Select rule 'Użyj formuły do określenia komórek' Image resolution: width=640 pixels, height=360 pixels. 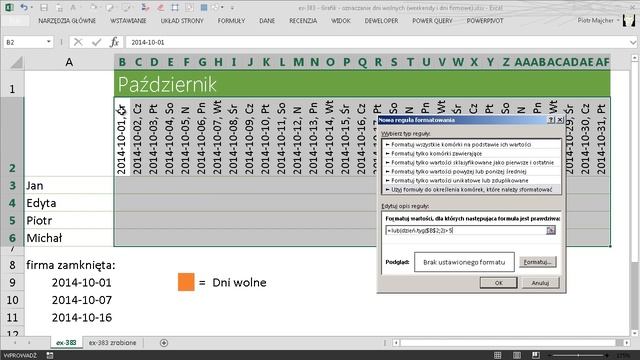coord(471,189)
